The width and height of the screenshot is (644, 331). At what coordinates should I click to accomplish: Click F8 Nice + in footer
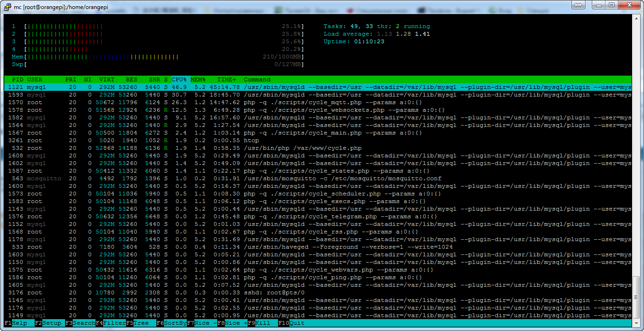(x=232, y=323)
